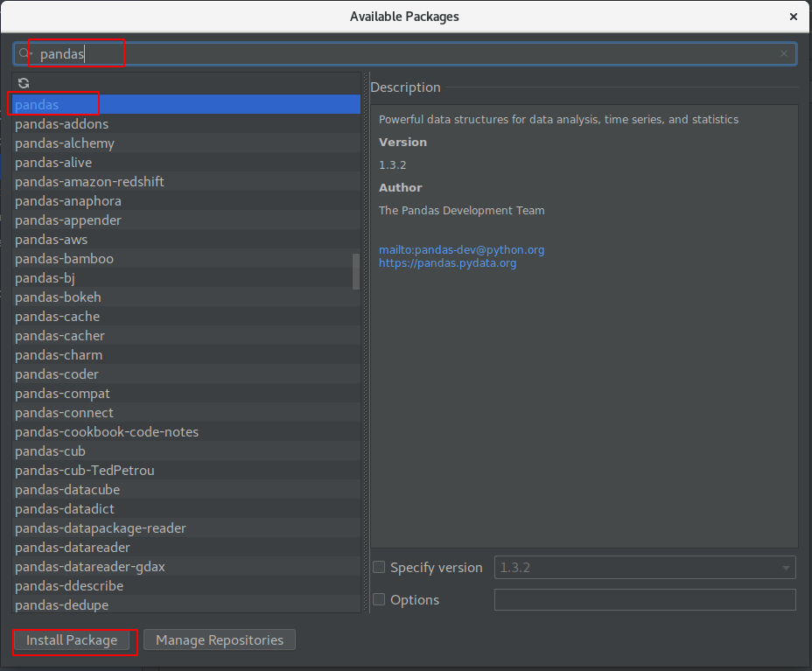The width and height of the screenshot is (812, 671).
Task: Clear the search field with the X icon
Action: tap(783, 53)
